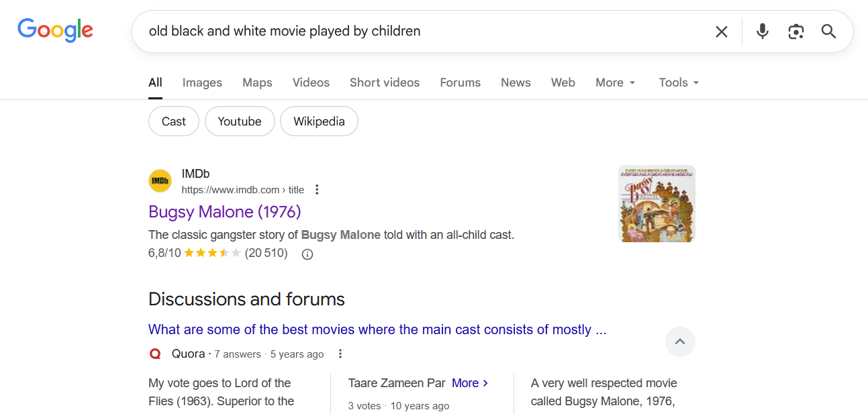Clear the search box text
Viewport: 868px width, 414px height.
pos(721,32)
